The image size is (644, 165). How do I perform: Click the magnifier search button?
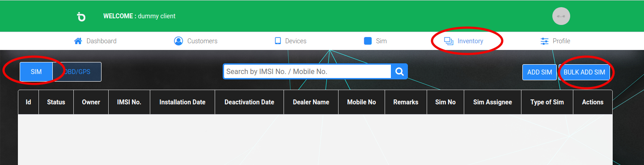click(x=399, y=71)
